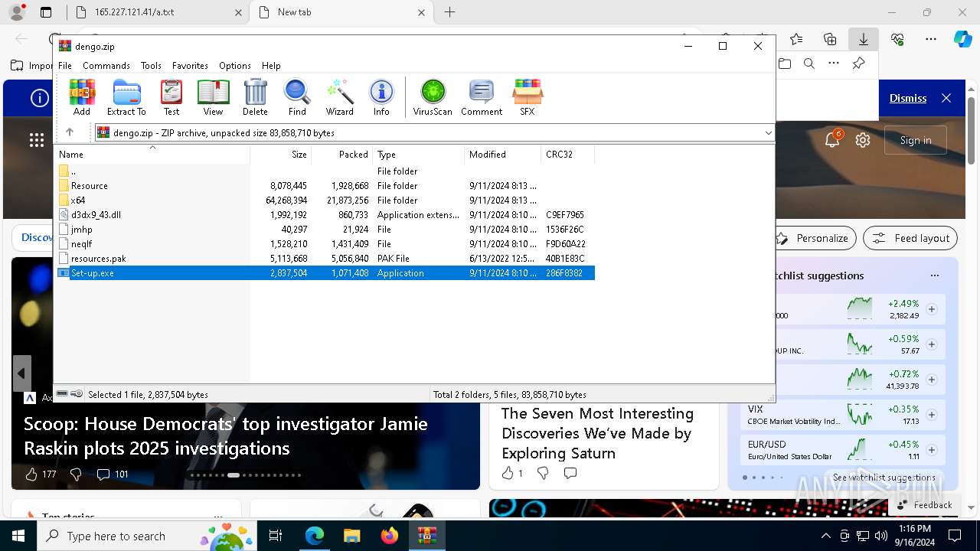This screenshot has width=980, height=551.
Task: Add EUR/USD to watchlist
Action: point(932,450)
